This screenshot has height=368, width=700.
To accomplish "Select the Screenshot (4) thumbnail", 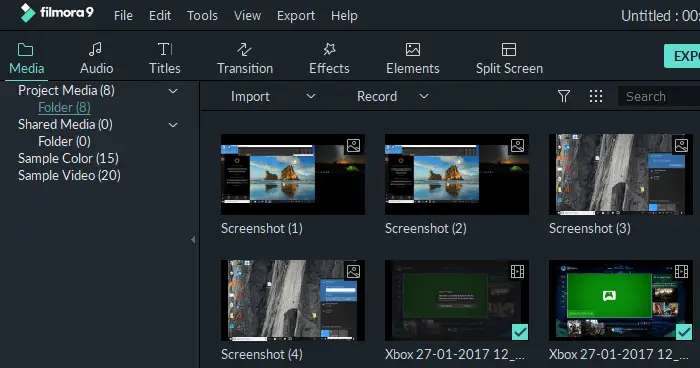I will [293, 300].
